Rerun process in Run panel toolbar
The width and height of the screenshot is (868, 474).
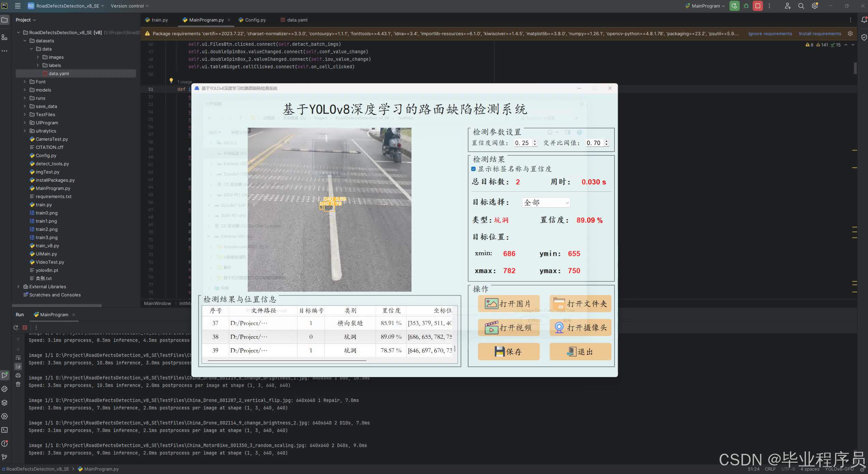click(16, 327)
